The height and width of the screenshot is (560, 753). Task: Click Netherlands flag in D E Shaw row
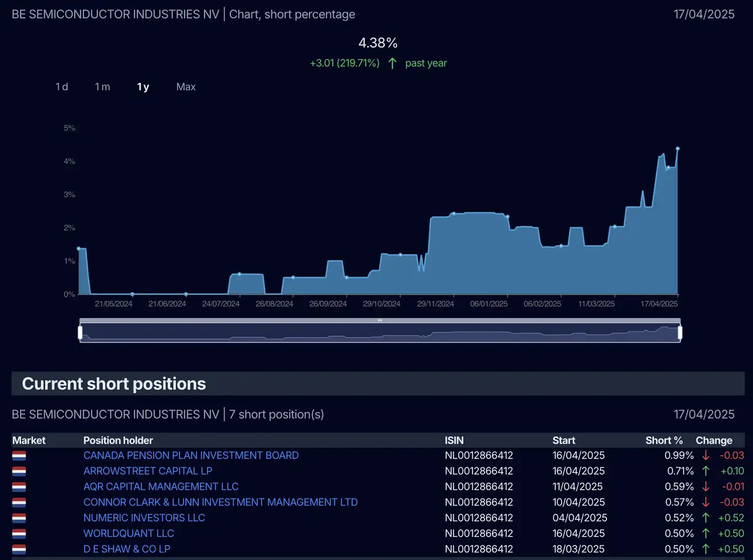(x=19, y=549)
